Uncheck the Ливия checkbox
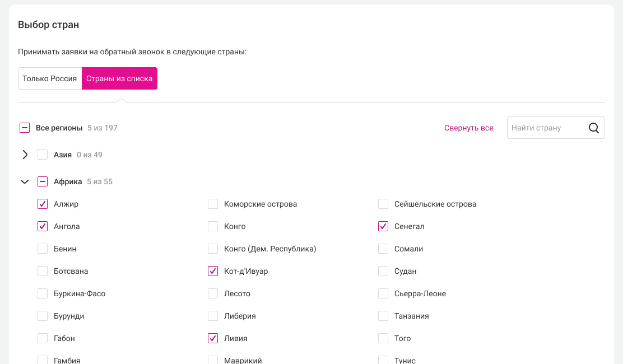 click(x=213, y=338)
